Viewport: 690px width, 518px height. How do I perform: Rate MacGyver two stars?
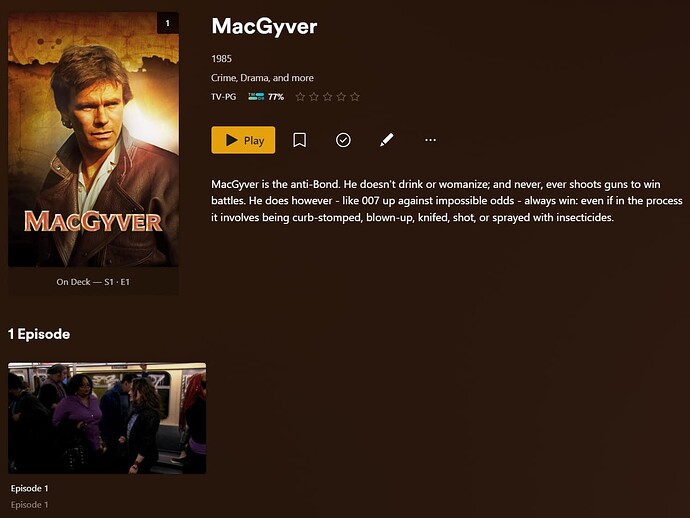click(314, 97)
